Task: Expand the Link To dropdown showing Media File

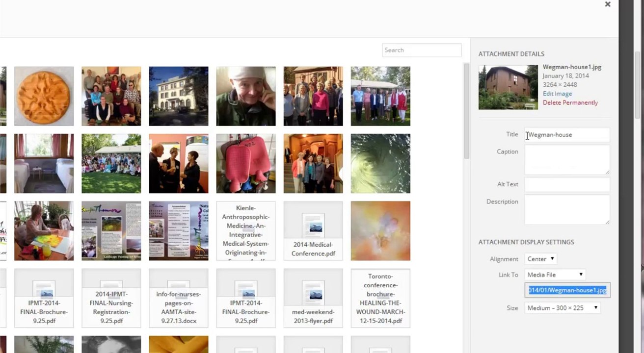Action: [555, 275]
